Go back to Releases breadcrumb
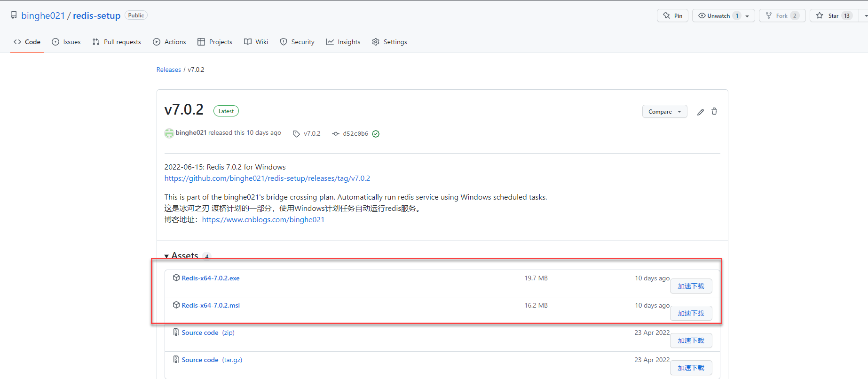 [169, 70]
